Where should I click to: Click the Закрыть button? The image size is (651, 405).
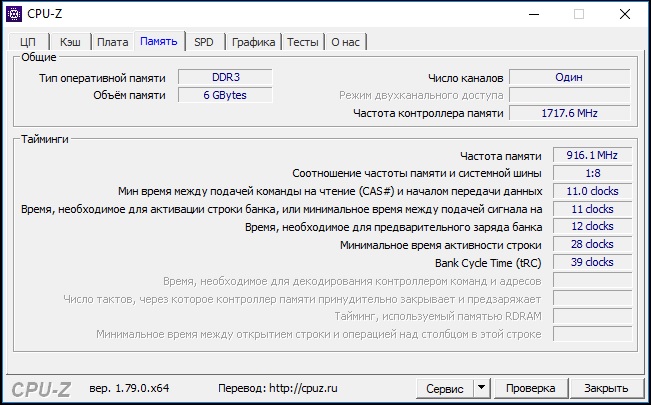point(606,388)
